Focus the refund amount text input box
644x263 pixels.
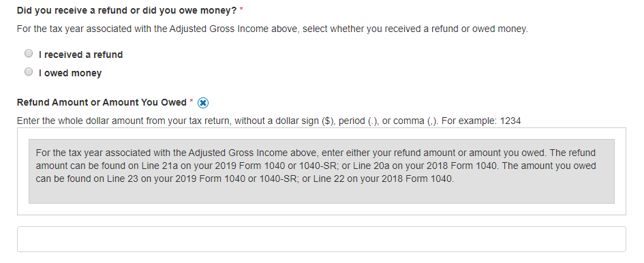(321, 239)
